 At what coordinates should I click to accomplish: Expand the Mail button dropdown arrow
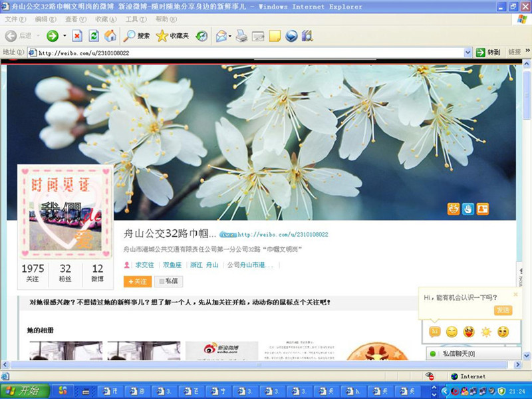(x=230, y=36)
